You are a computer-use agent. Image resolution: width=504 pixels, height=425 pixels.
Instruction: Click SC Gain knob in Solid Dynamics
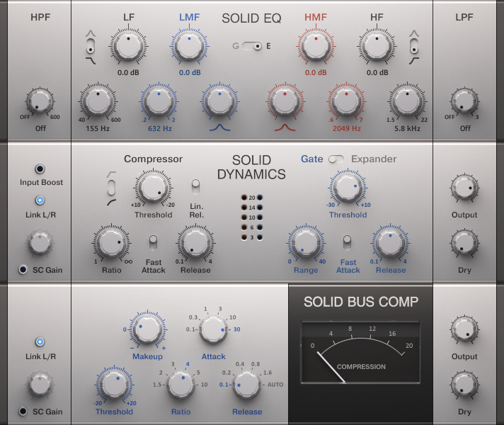click(x=40, y=243)
